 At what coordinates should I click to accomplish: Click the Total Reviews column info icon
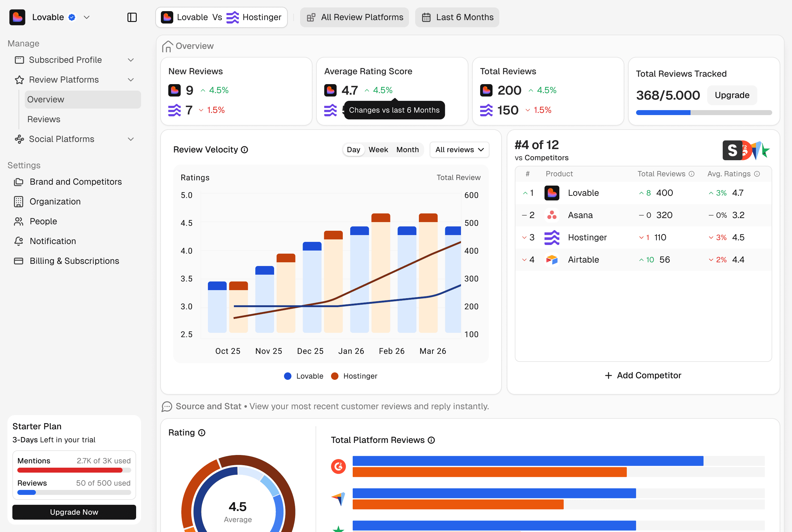click(691, 174)
